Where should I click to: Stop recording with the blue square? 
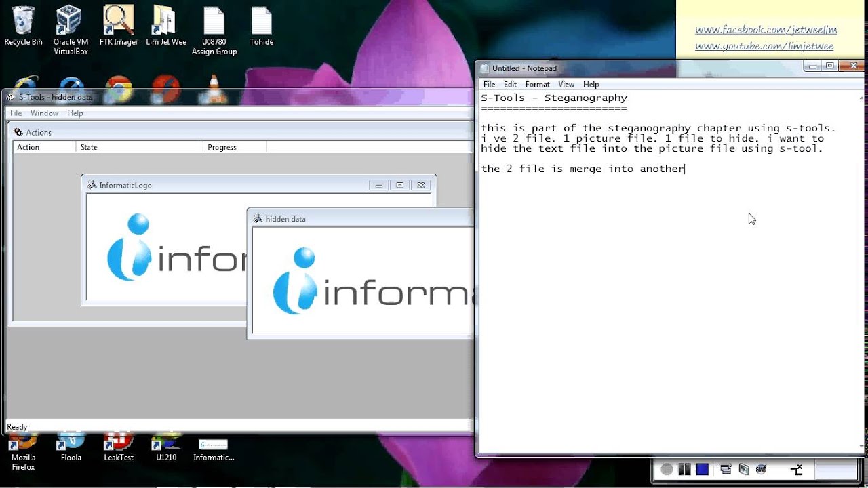(x=703, y=469)
